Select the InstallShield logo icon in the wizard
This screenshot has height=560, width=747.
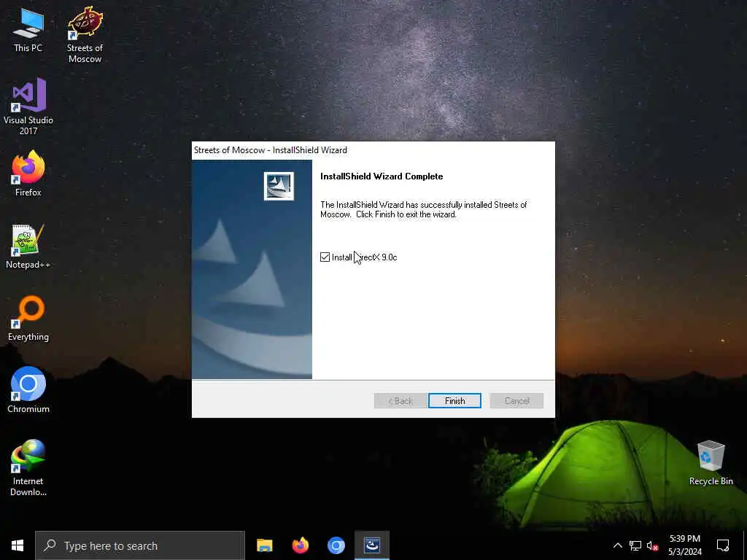[x=279, y=186]
